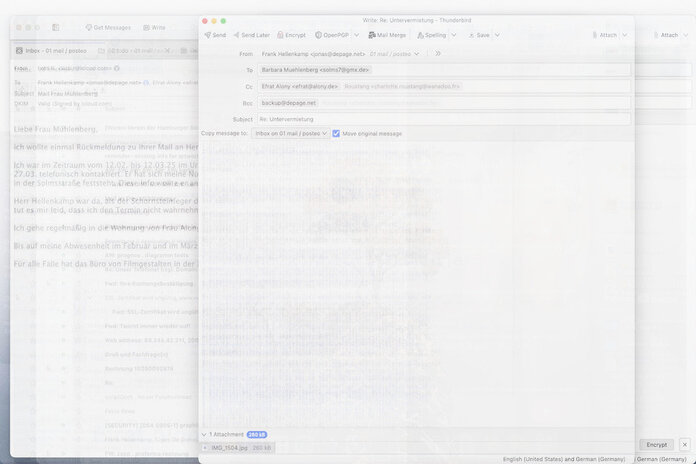Collapse the 1 Attachment pane chevron
The height and width of the screenshot is (464, 696).
point(204,434)
